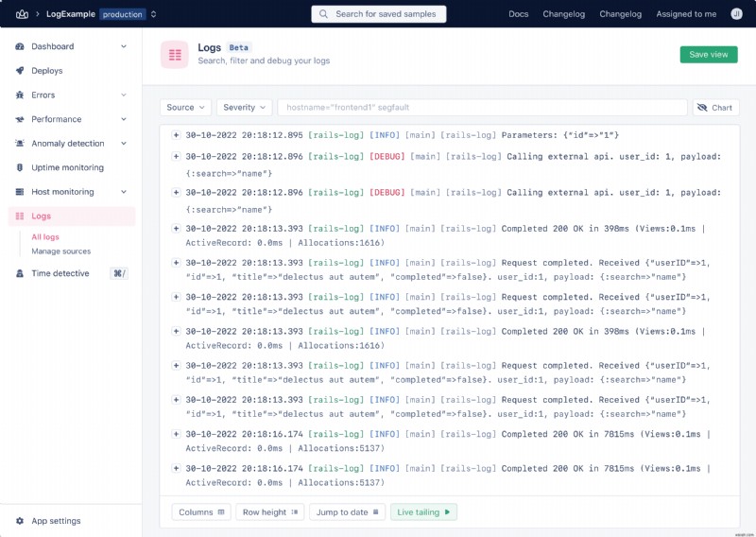Viewport: 756px width, 537px height.
Task: Click the log query input field
Action: click(x=482, y=107)
